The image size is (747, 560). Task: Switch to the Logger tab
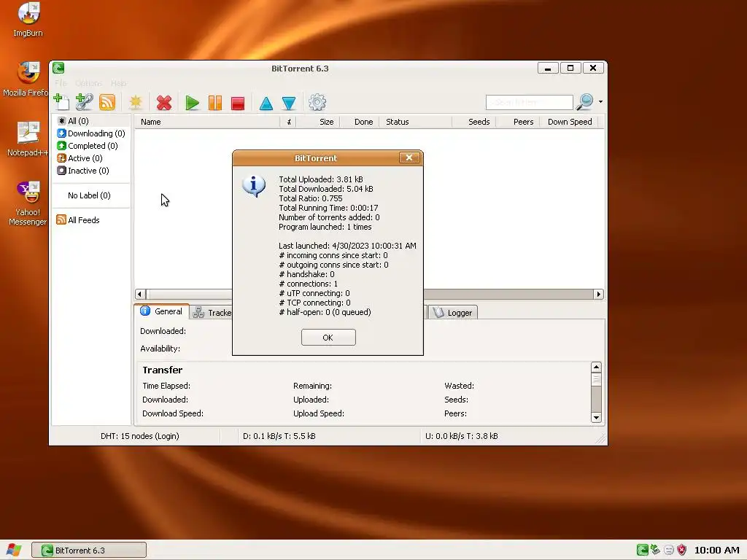[453, 313]
